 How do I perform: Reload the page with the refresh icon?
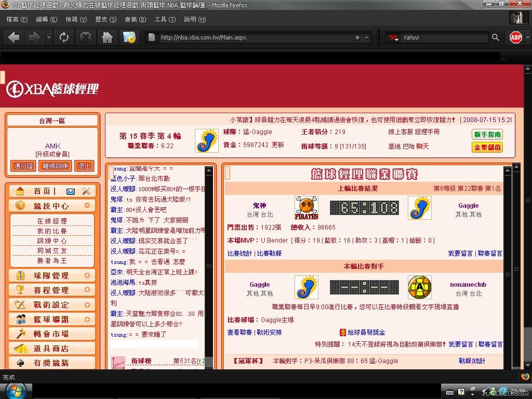[64, 37]
